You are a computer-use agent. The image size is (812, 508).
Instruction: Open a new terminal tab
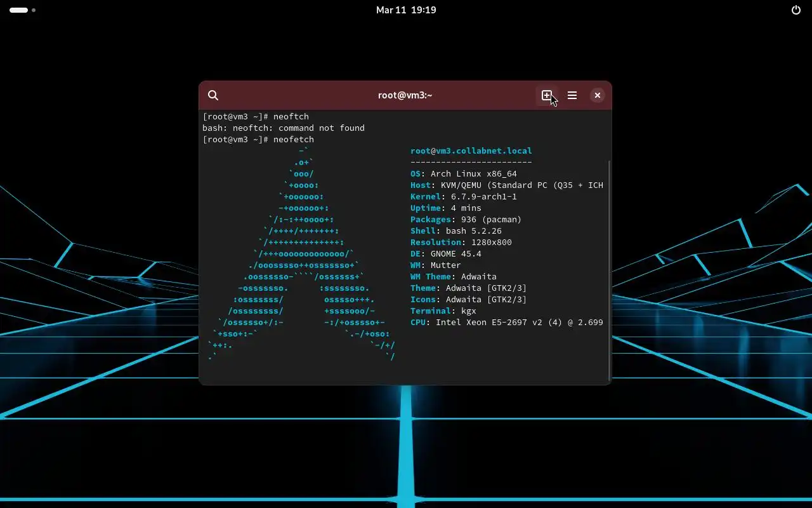point(547,95)
